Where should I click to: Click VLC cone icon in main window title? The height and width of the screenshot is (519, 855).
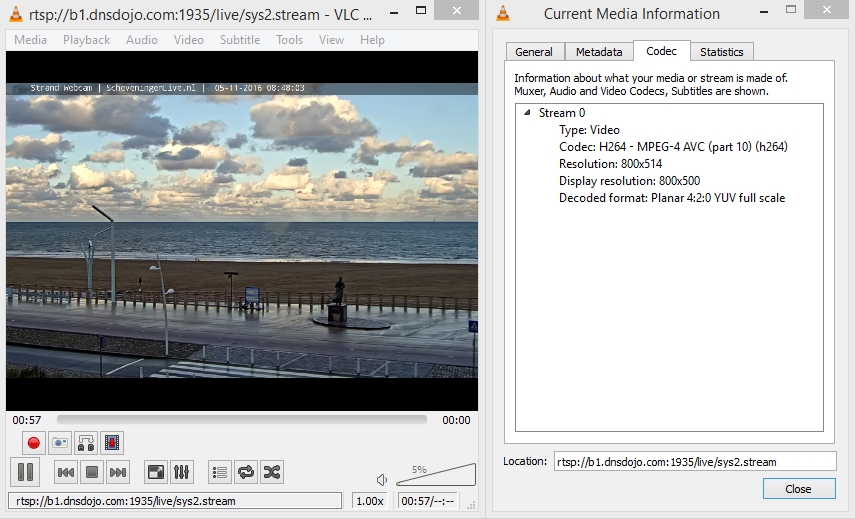[16, 14]
